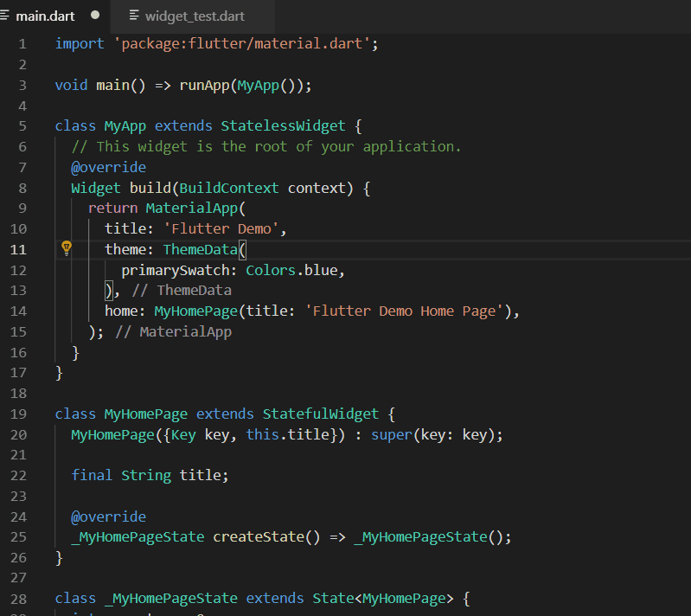Click line number 1 in the gutter

pyautogui.click(x=22, y=44)
